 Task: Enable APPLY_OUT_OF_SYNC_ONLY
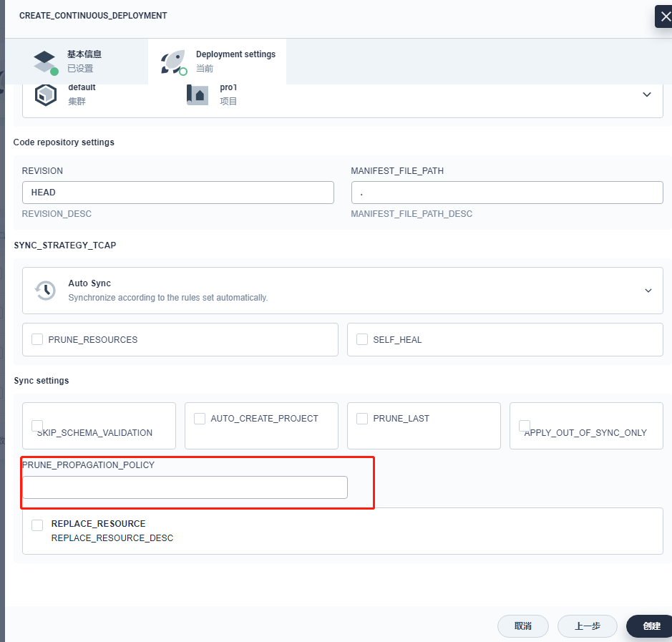(x=524, y=425)
